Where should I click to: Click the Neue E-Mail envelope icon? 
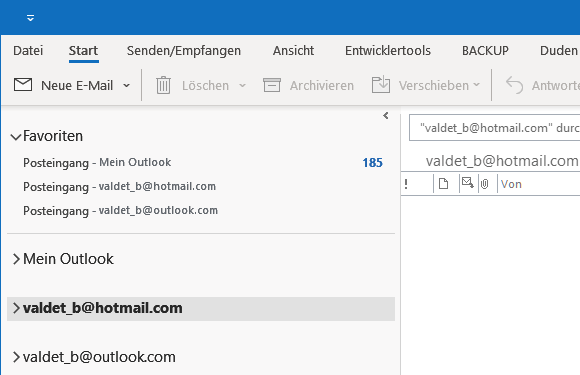pos(23,85)
